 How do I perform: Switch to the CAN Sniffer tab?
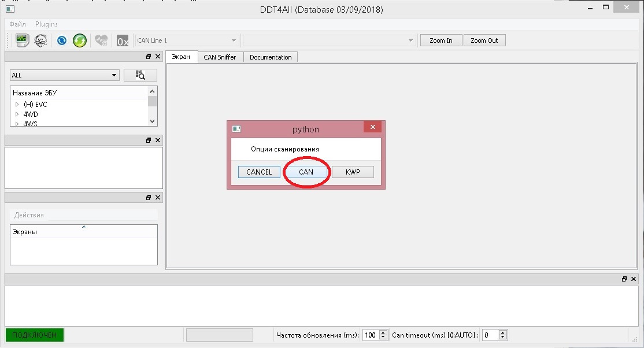click(220, 57)
